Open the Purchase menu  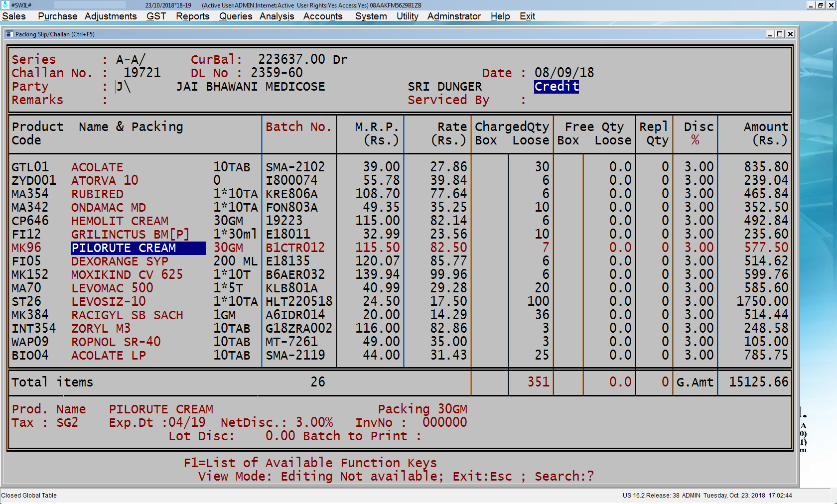pos(57,16)
